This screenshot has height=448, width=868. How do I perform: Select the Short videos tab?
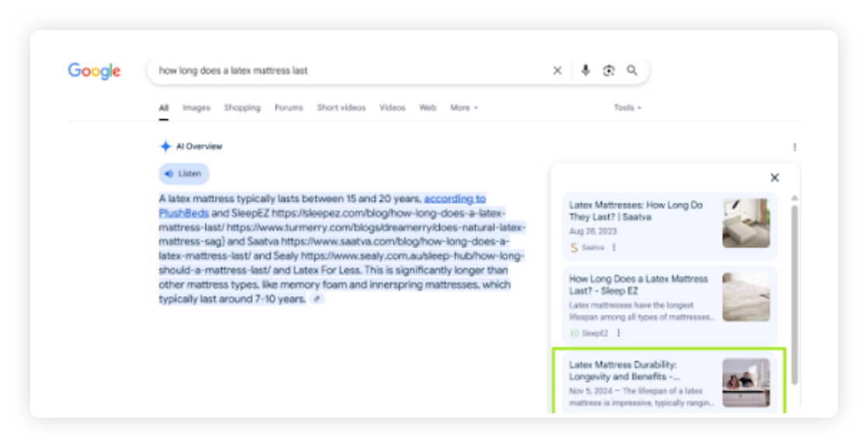tap(341, 108)
